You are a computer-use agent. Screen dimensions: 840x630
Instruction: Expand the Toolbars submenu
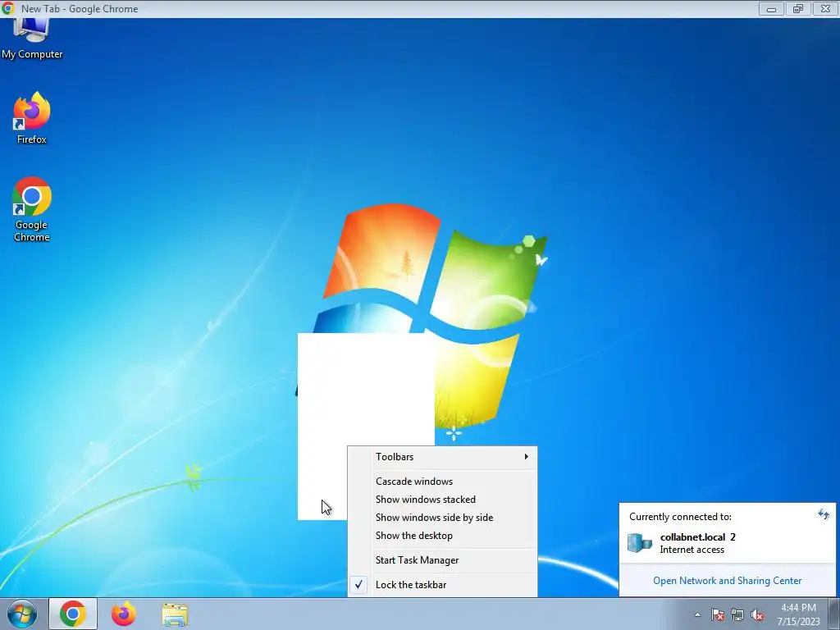pyautogui.click(x=442, y=457)
